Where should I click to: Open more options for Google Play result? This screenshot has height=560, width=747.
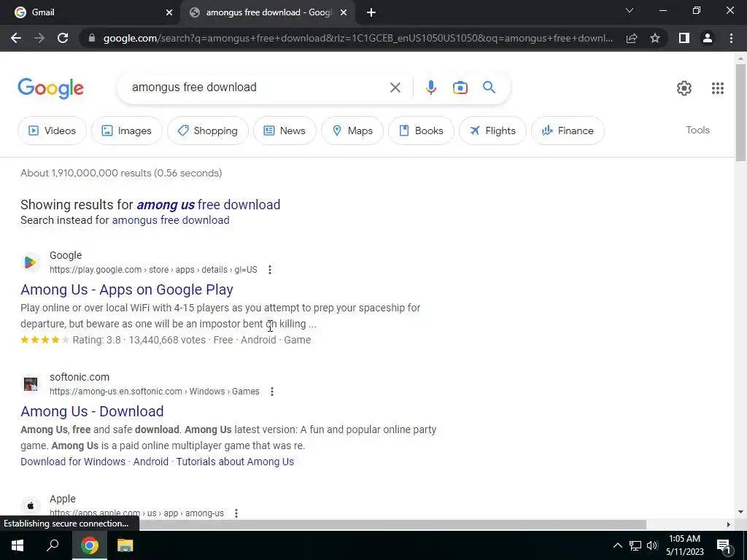(x=270, y=270)
